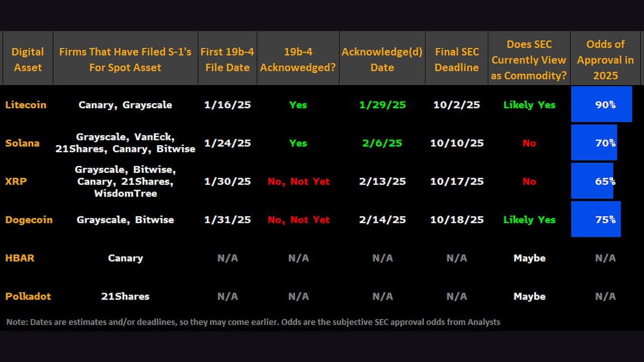
Task: Click HBAR's N/A 19b-4 acknowledged cell
Action: [x=298, y=258]
